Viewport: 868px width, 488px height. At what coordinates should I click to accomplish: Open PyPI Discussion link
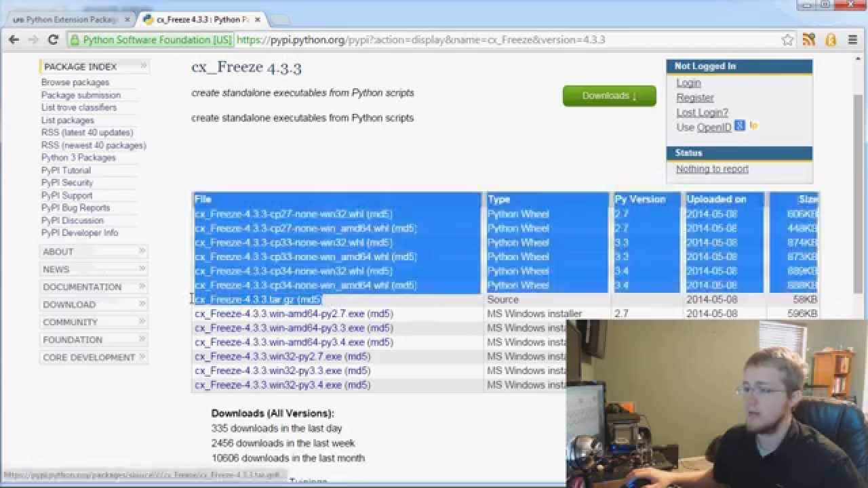point(73,220)
